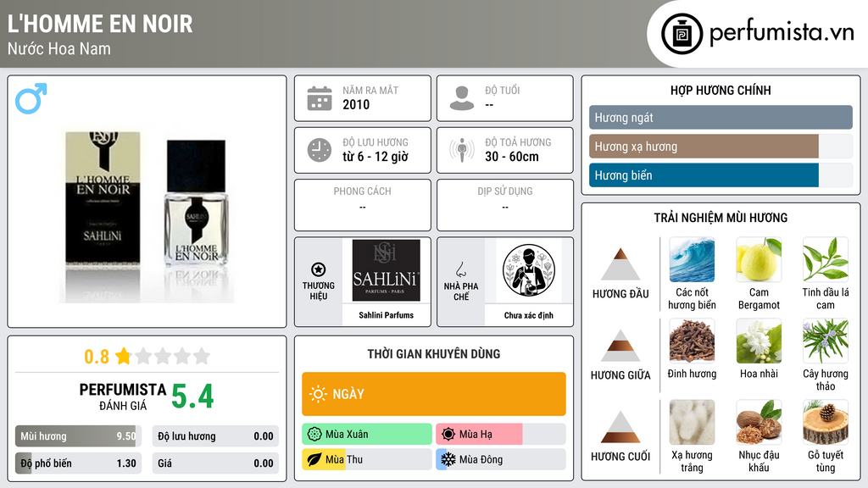Click the Hợp hương chính heading
Viewport: 868px width, 488px height.
721,90
